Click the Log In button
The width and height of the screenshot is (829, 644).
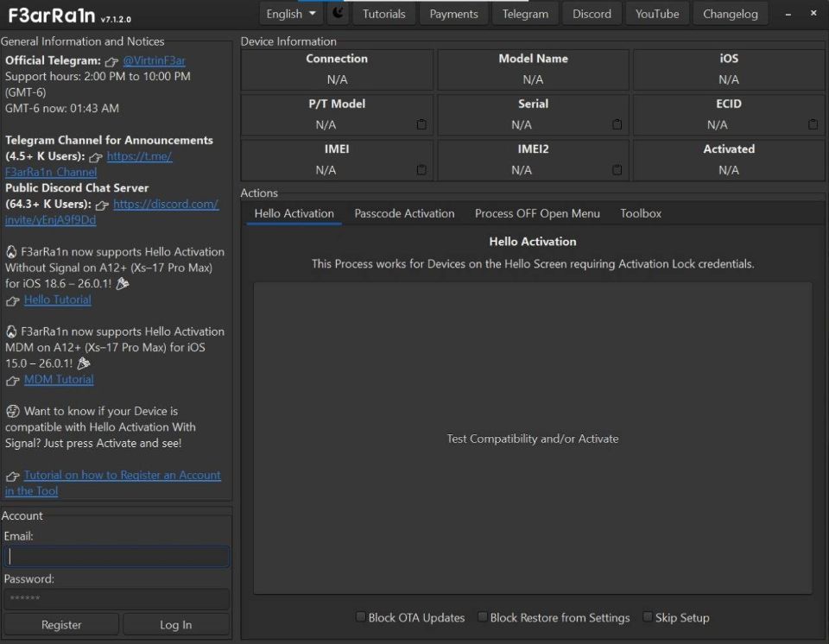point(176,624)
